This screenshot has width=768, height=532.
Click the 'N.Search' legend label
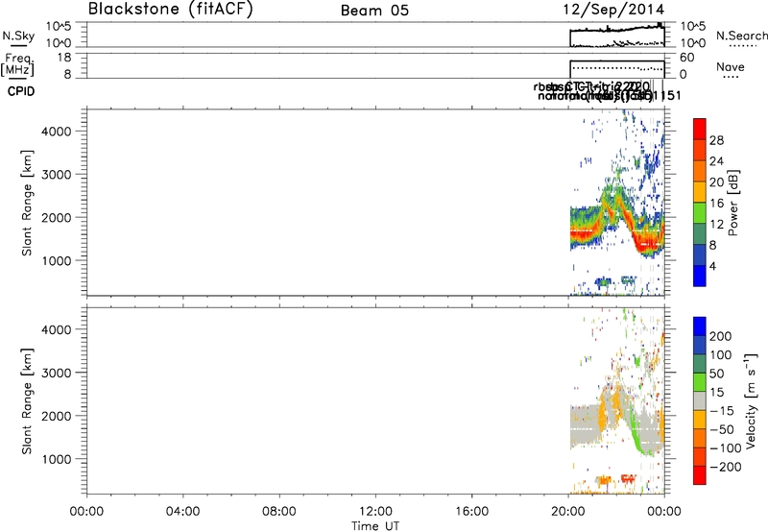click(x=741, y=36)
